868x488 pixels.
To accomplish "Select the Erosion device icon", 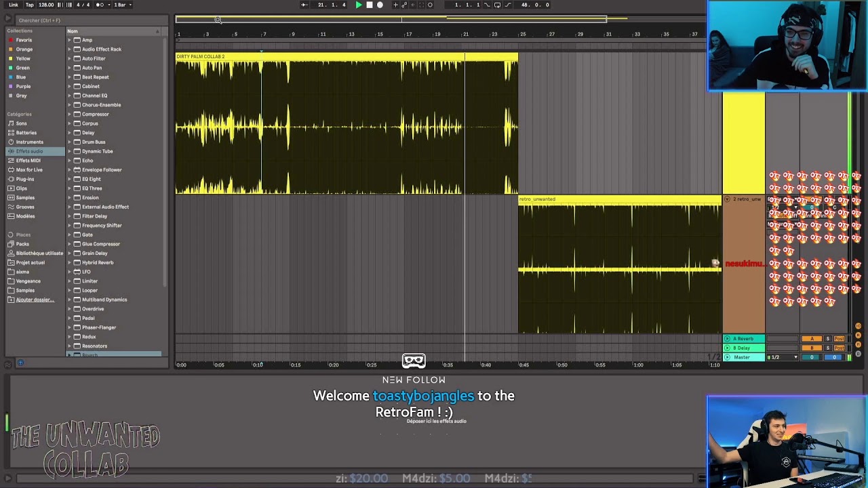I will 77,198.
